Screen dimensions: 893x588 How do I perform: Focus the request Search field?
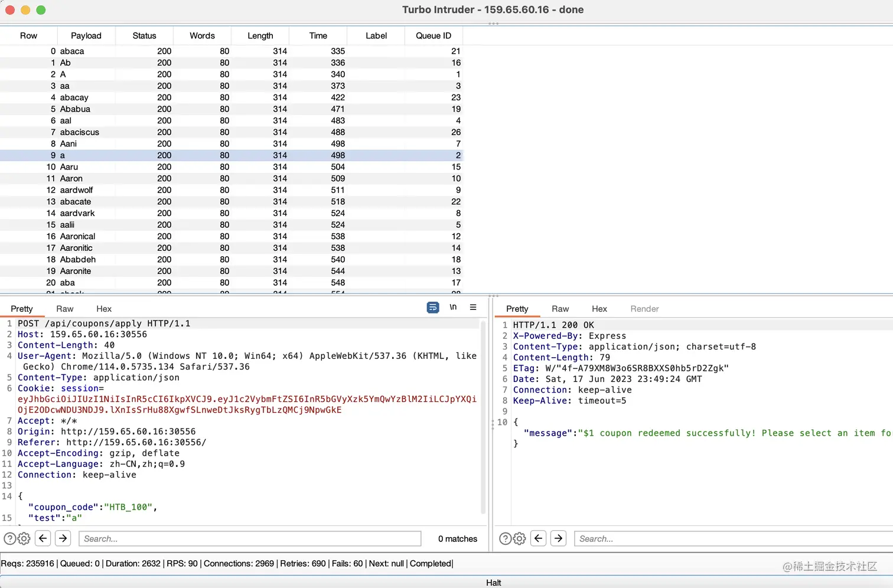point(250,538)
